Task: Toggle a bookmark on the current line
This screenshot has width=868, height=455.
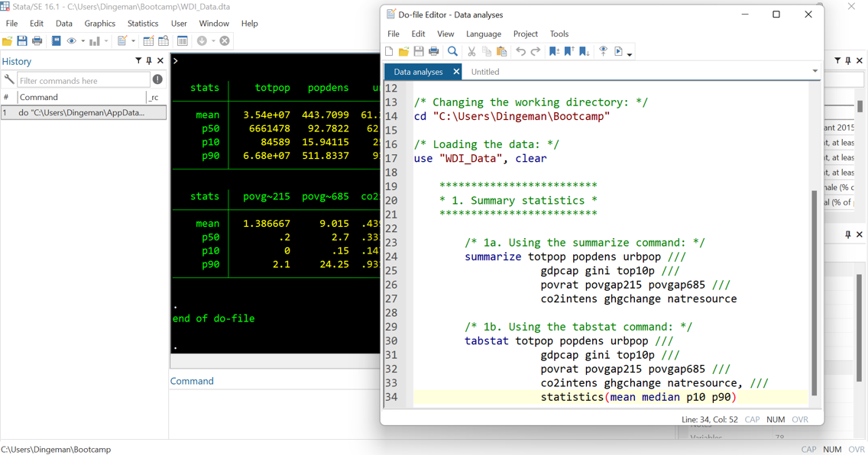Action: click(555, 51)
